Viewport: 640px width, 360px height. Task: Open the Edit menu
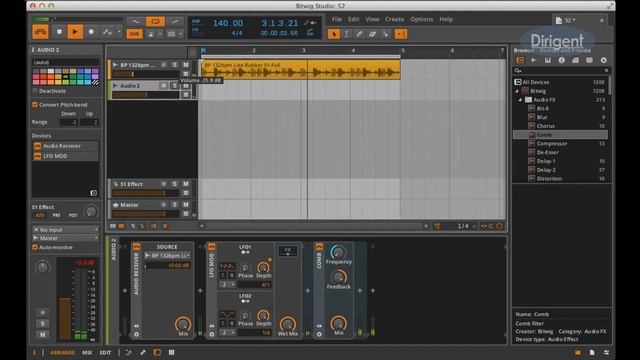coord(353,19)
